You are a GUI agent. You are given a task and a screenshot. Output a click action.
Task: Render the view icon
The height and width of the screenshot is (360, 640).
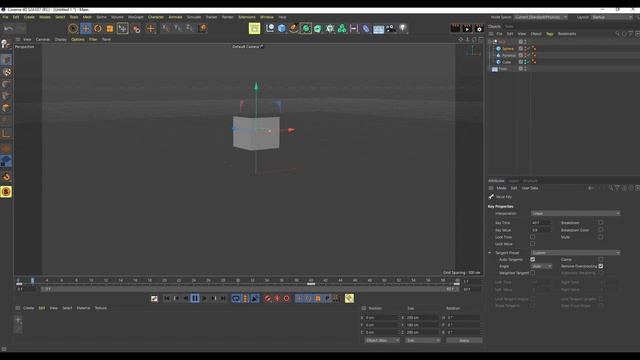coord(455,28)
